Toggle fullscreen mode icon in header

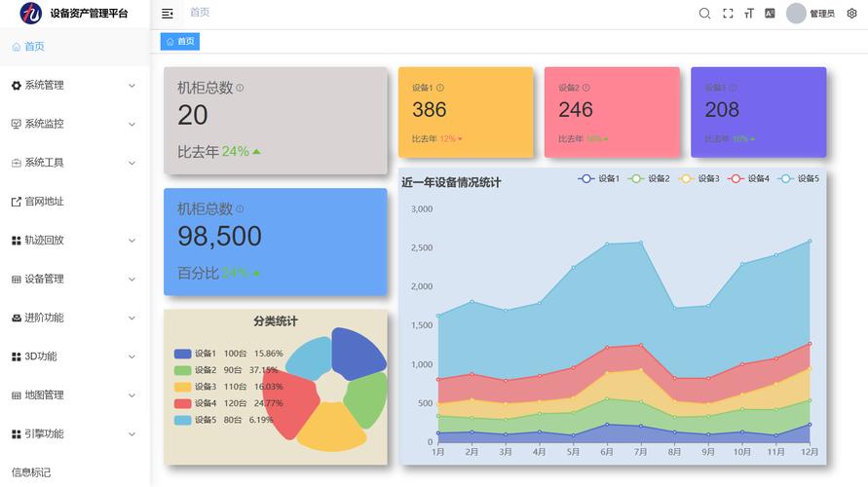(728, 14)
